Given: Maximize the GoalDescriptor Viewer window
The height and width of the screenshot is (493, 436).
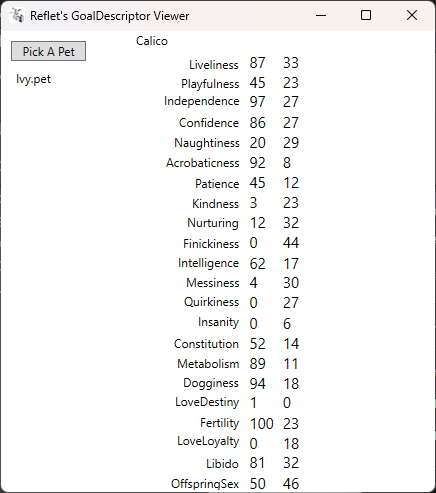Looking at the screenshot, I should pos(366,15).
